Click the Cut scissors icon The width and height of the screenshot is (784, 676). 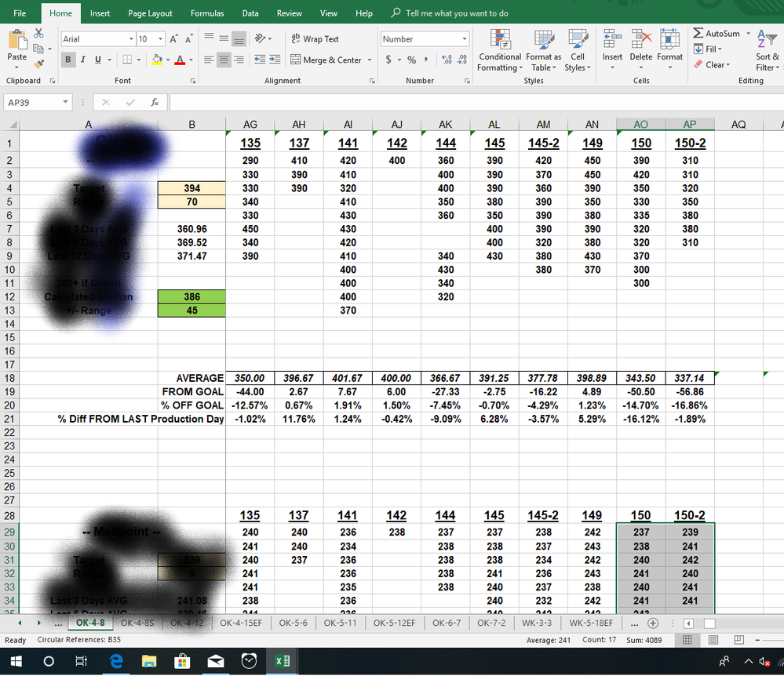[38, 33]
